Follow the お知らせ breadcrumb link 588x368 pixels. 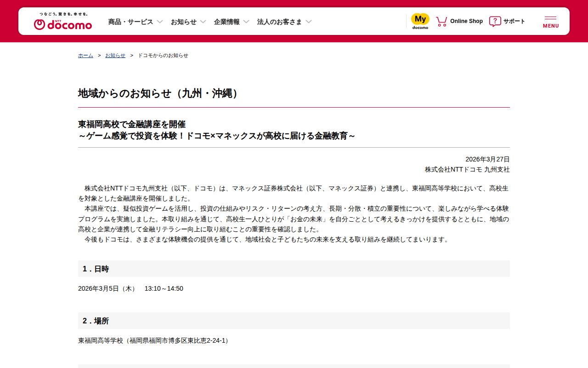coord(115,55)
